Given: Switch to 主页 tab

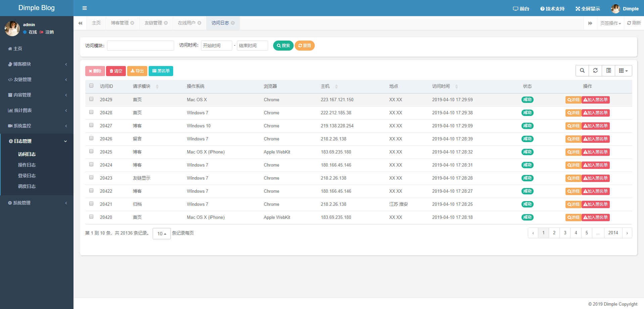Looking at the screenshot, I should click(x=96, y=23).
